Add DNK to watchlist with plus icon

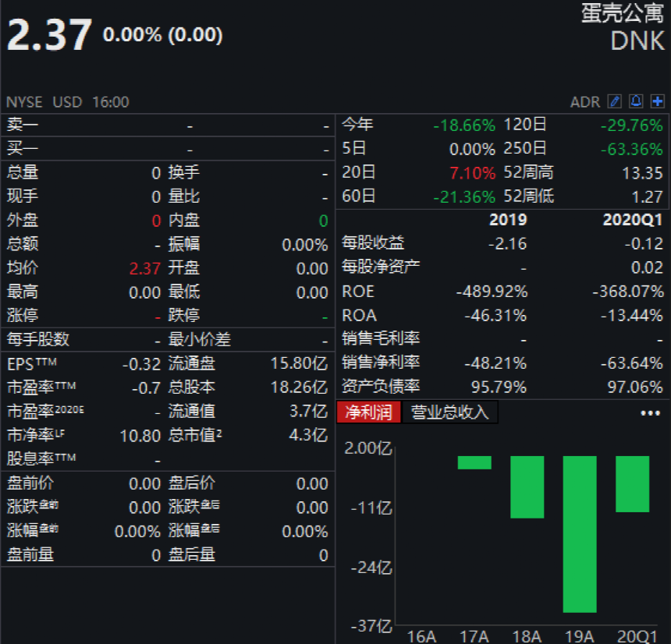(657, 101)
